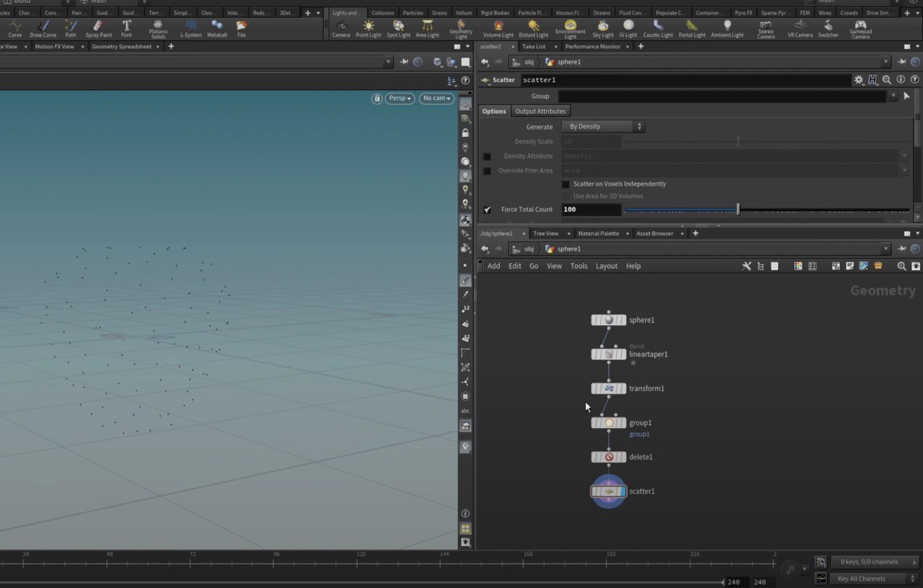Add a sticky note in the network editor
The width and height of the screenshot is (923, 588).
point(850,266)
